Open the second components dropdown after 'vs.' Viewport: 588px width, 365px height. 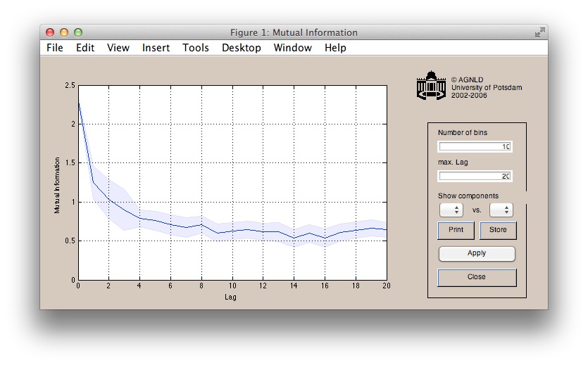pos(501,210)
